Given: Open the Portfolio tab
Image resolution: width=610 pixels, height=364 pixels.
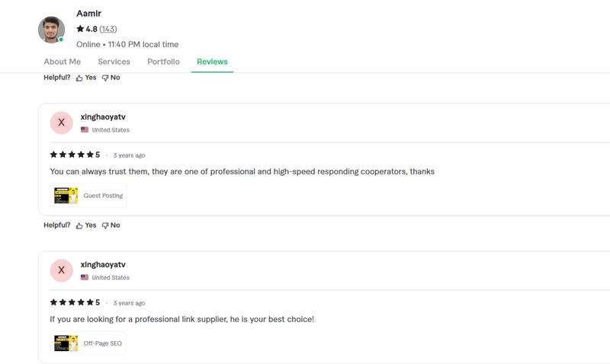Looking at the screenshot, I should coord(163,62).
